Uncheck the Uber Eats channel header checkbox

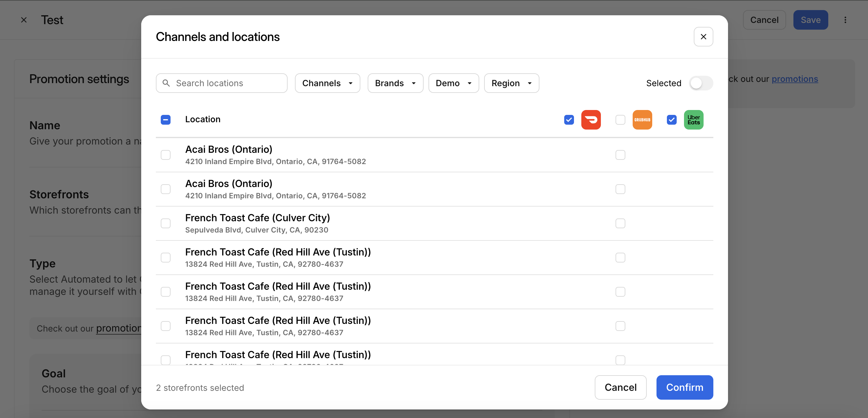tap(671, 119)
